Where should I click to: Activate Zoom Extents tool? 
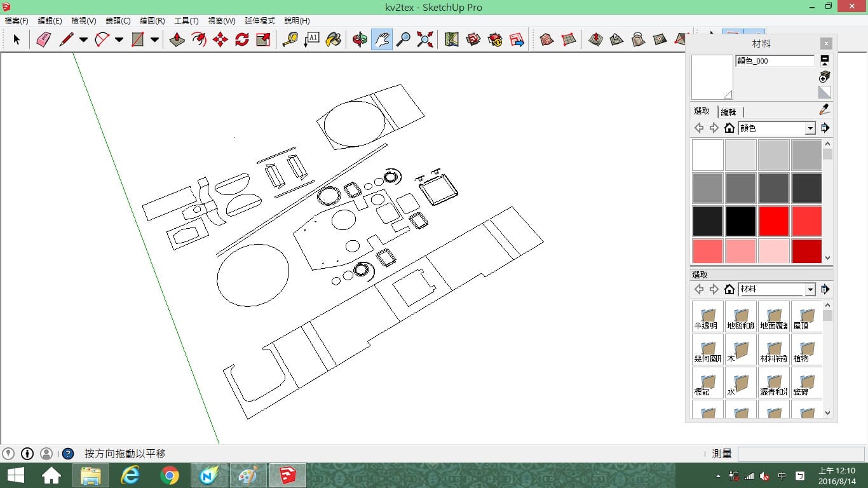425,39
